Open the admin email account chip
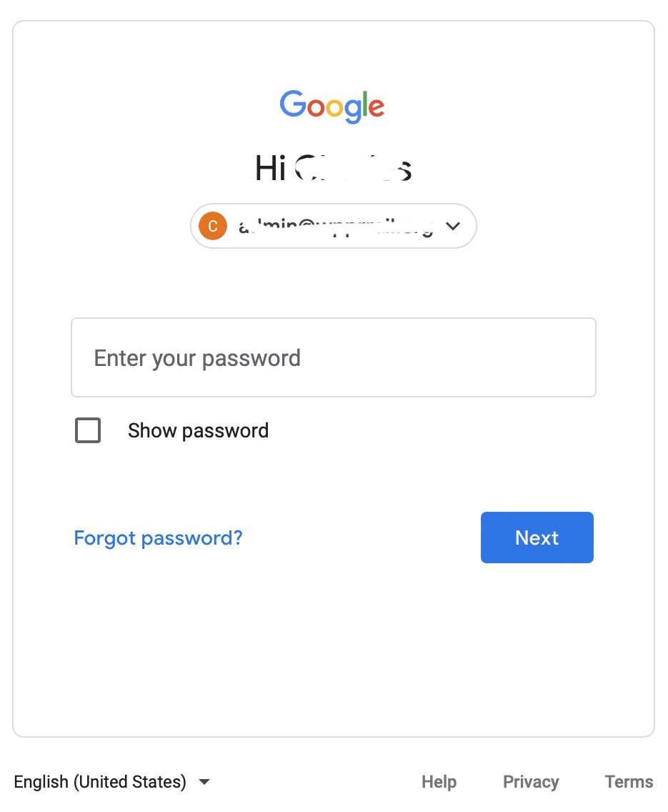Screen dimensions: 668x812 point(333,226)
